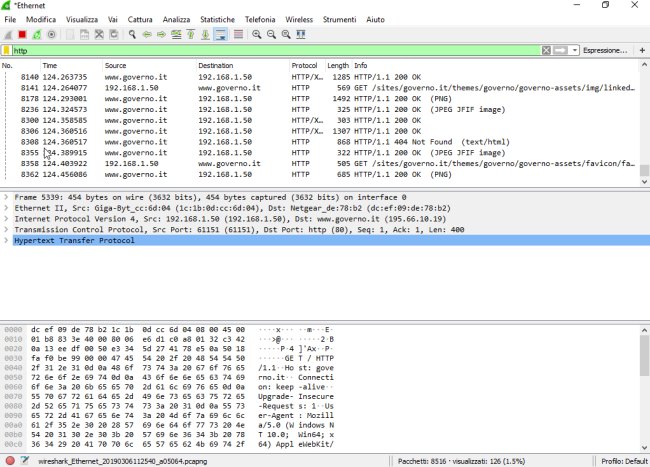Click capture filename in status bar

click(x=122, y=461)
